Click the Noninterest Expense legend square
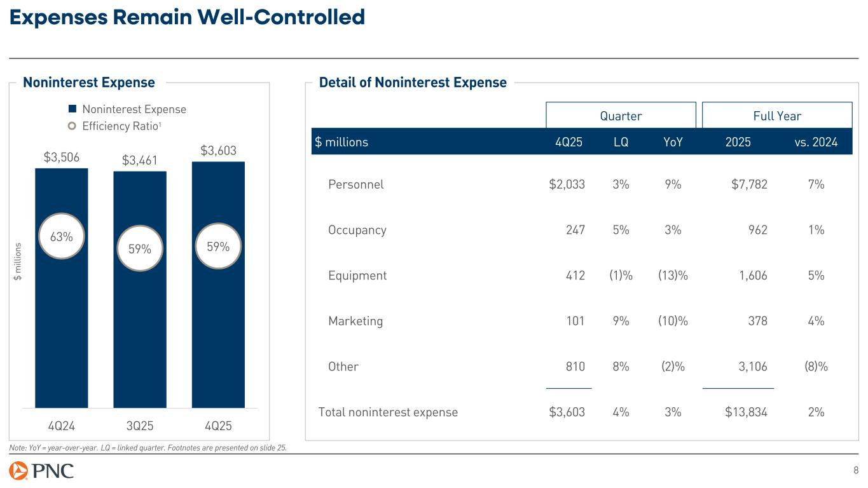This screenshot has width=868, height=488. pyautogui.click(x=72, y=109)
